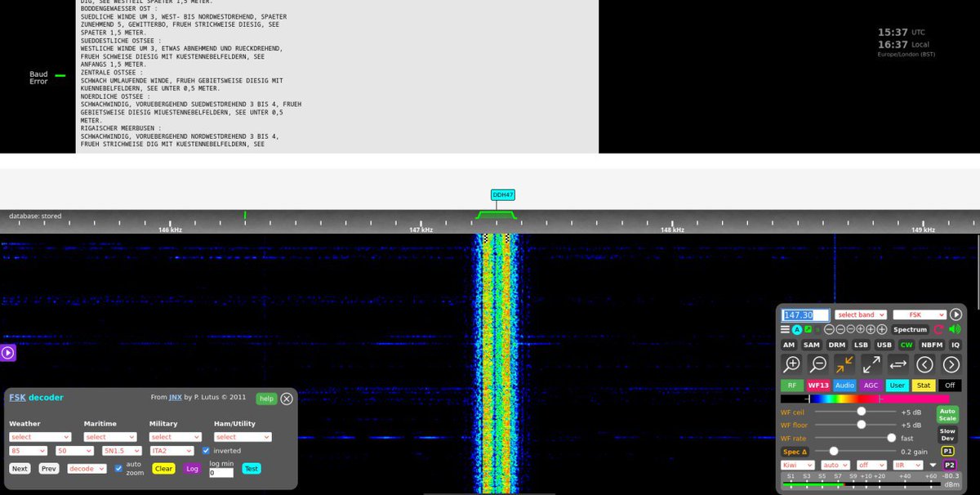The image size is (980, 495).
Task: Click the WF floor slider
Action: [855, 425]
